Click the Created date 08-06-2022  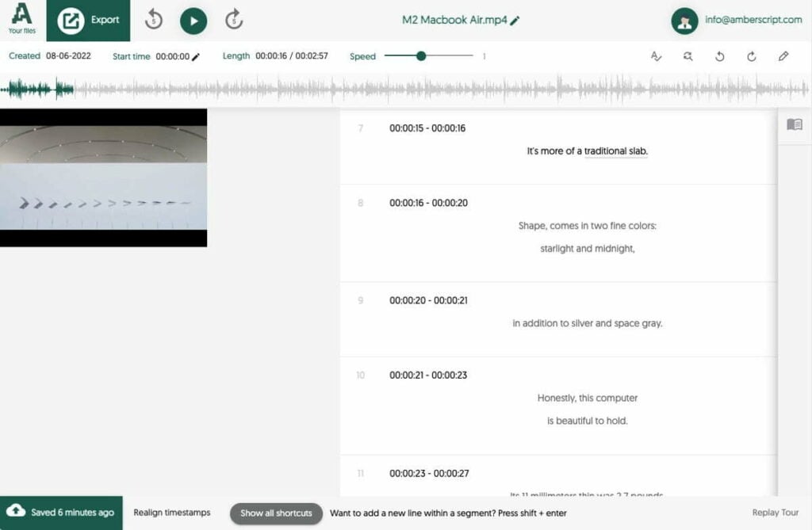point(68,56)
